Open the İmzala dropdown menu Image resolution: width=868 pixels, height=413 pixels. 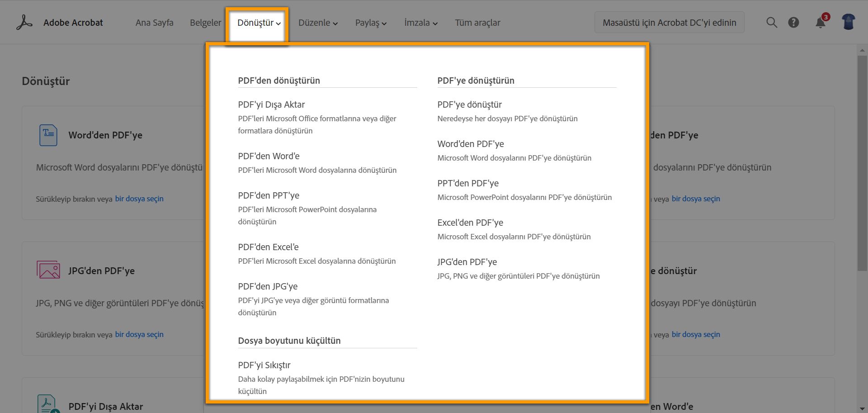pyautogui.click(x=420, y=23)
